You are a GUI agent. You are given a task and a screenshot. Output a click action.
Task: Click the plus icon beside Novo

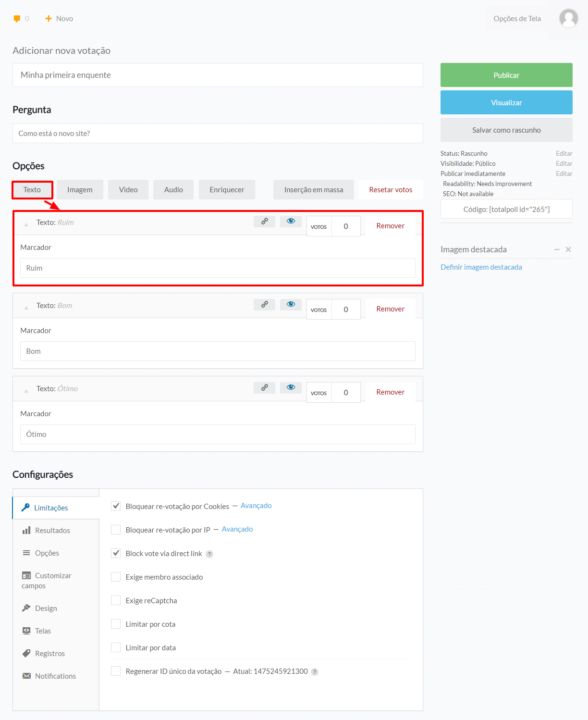(48, 19)
